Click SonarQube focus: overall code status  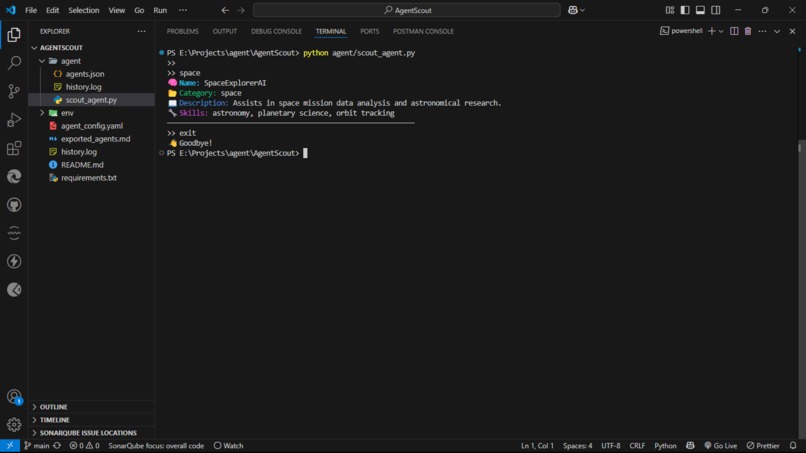pyautogui.click(x=156, y=446)
